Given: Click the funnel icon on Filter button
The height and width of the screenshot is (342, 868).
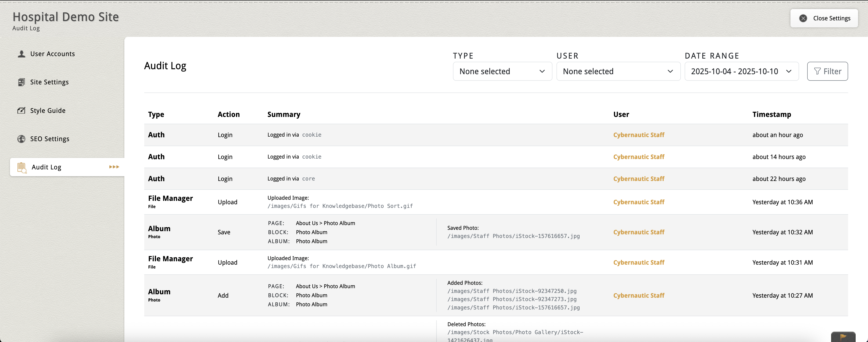Looking at the screenshot, I should click(x=817, y=71).
